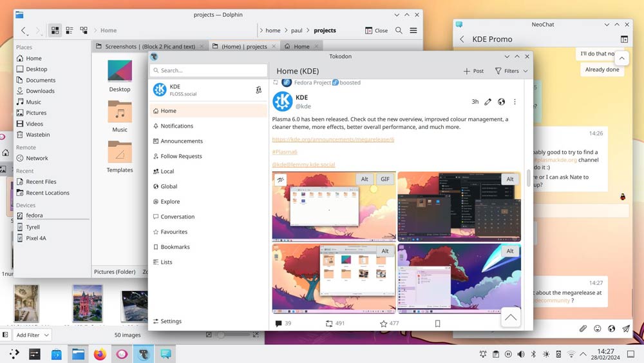The width and height of the screenshot is (644, 363).
Task: Bookmark the KDE Plasma 6.0 post
Action: pyautogui.click(x=437, y=324)
